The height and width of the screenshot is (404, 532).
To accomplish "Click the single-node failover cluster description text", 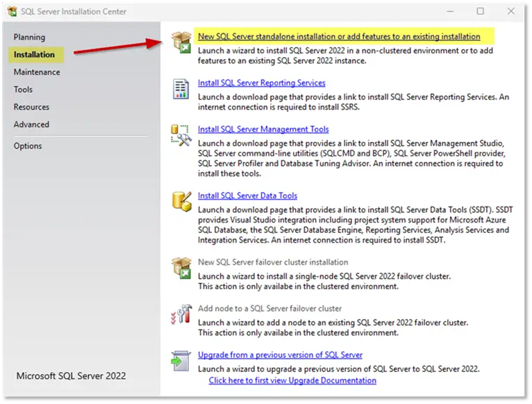I will [x=324, y=282].
